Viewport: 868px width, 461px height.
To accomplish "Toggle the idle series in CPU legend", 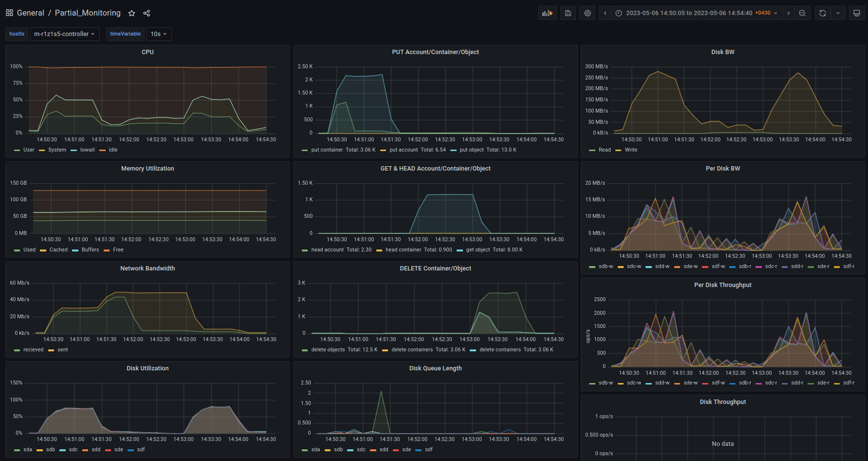I will click(x=113, y=150).
